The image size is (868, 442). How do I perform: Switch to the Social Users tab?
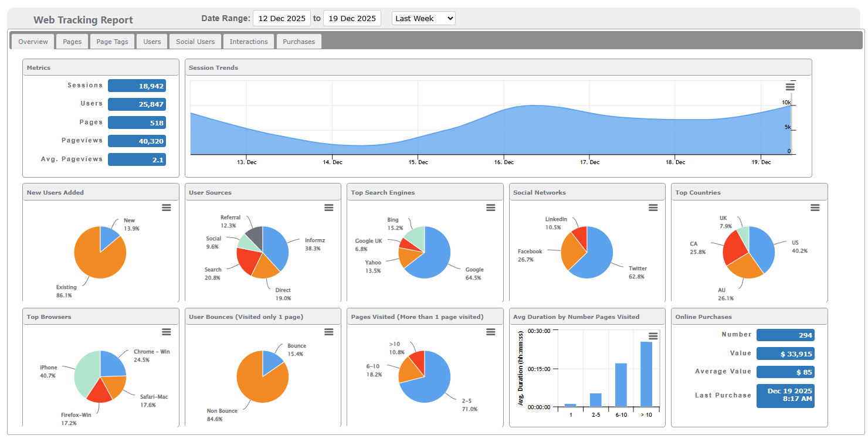click(195, 41)
